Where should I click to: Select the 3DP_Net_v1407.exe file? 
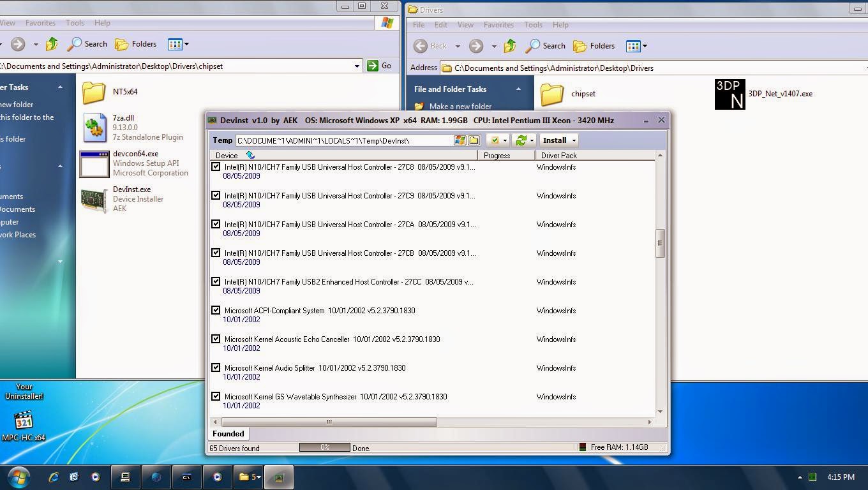point(730,94)
